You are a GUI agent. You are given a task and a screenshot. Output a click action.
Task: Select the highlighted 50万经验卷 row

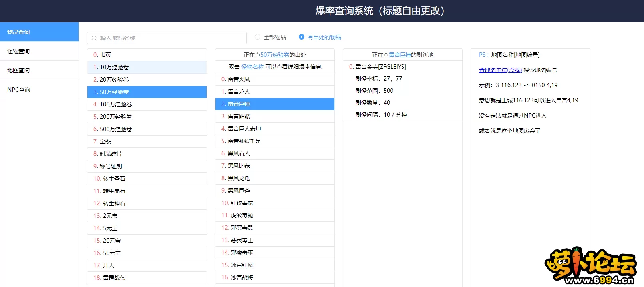click(x=147, y=92)
